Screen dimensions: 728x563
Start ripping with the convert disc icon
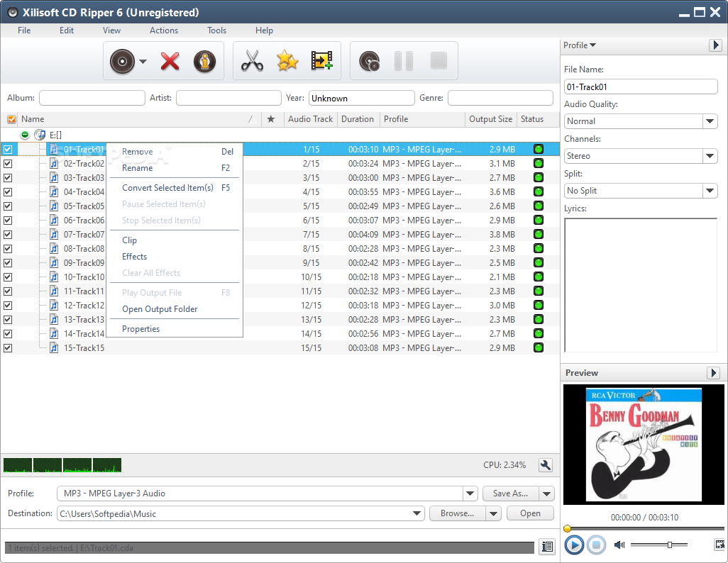tap(370, 61)
